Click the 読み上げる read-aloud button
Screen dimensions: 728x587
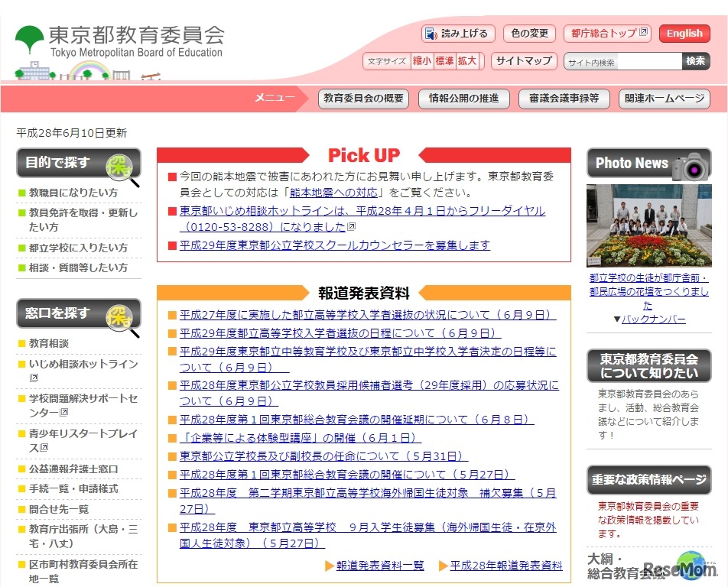[458, 34]
